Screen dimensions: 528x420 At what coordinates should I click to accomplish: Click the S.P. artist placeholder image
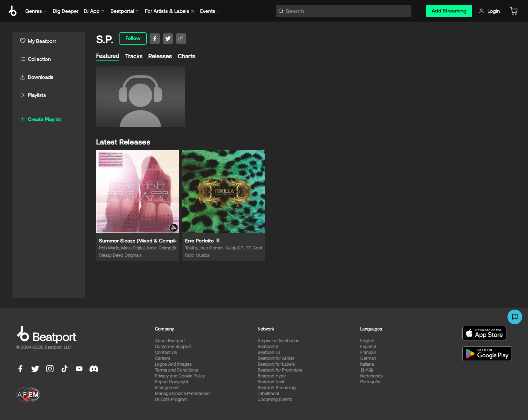click(140, 97)
